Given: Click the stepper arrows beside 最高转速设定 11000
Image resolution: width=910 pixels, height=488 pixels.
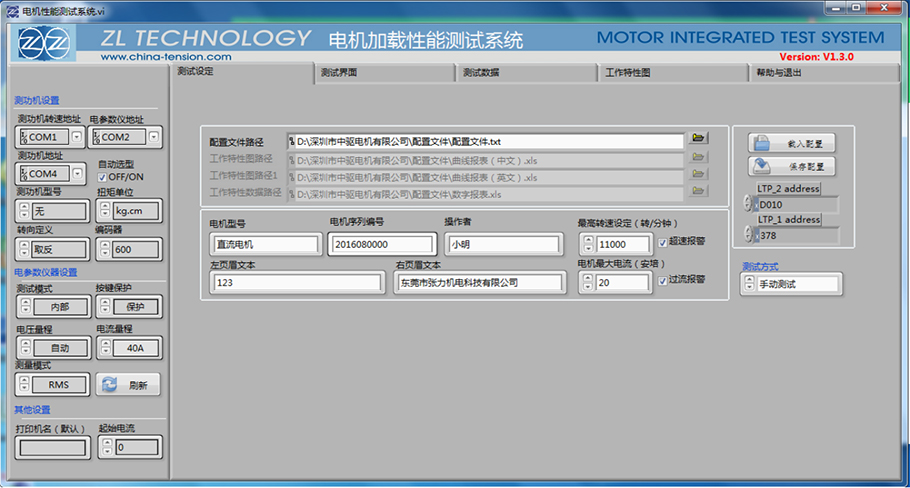Looking at the screenshot, I should click(587, 244).
